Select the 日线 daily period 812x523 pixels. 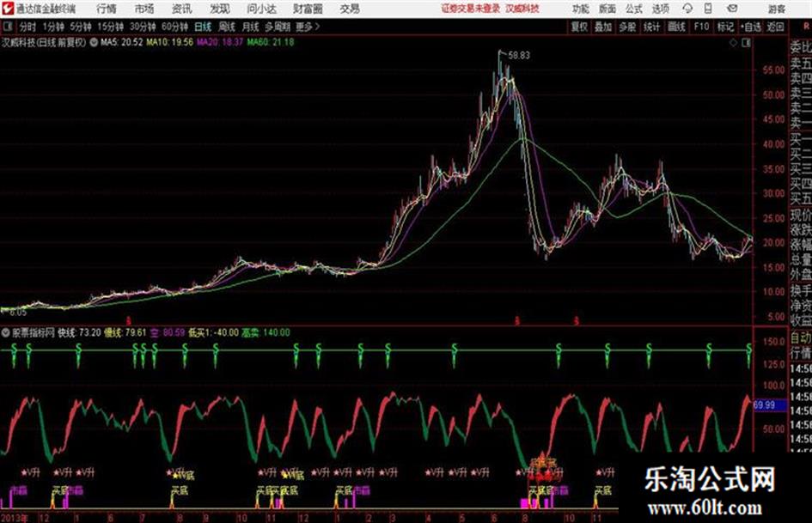click(203, 27)
